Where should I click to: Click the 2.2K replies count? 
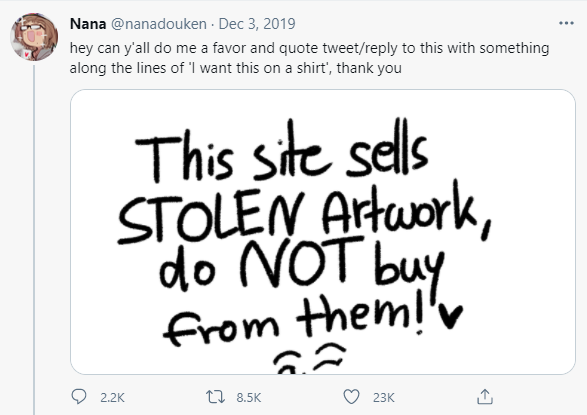112,397
